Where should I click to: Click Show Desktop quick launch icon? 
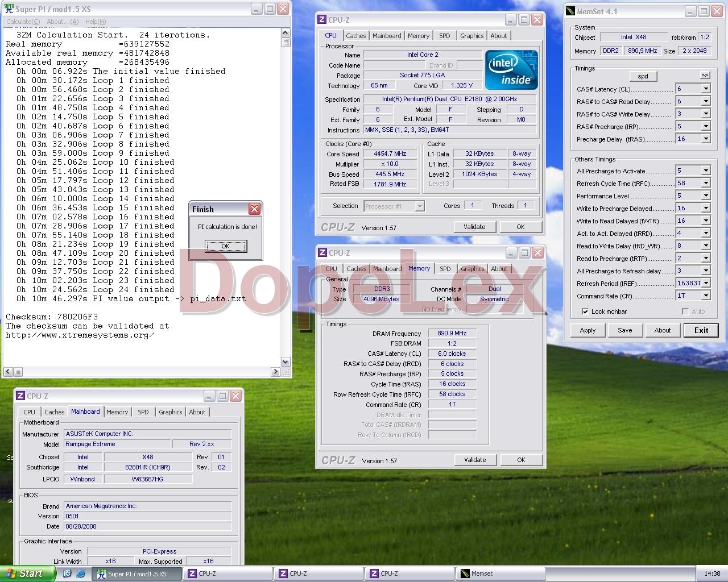coord(67,573)
